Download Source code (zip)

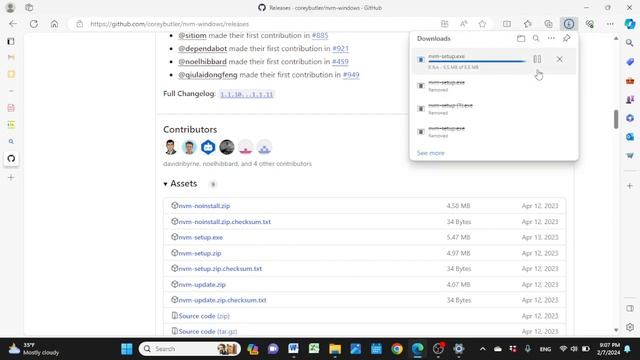(204, 316)
